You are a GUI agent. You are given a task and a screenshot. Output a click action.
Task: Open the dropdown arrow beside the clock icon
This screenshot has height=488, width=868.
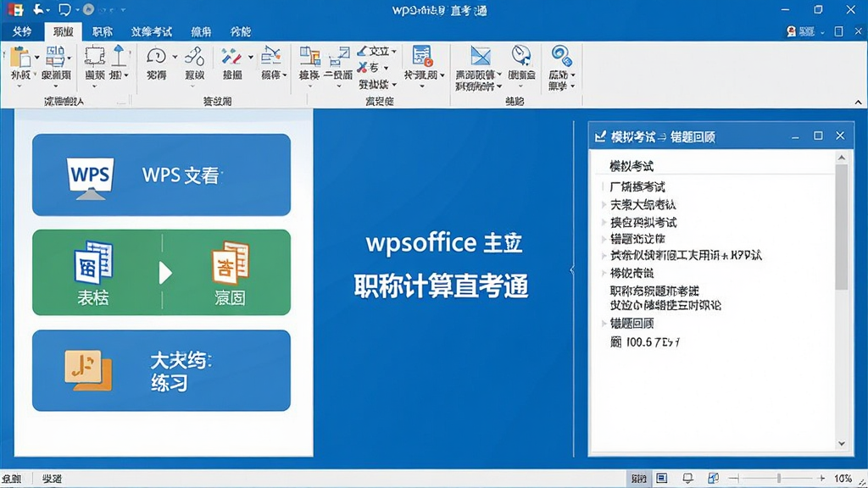pos(175,57)
